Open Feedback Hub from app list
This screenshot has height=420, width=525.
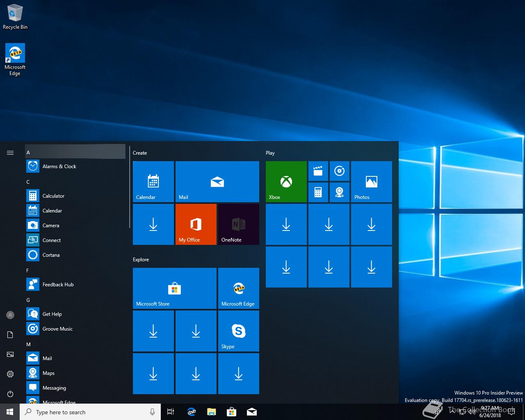click(x=75, y=285)
